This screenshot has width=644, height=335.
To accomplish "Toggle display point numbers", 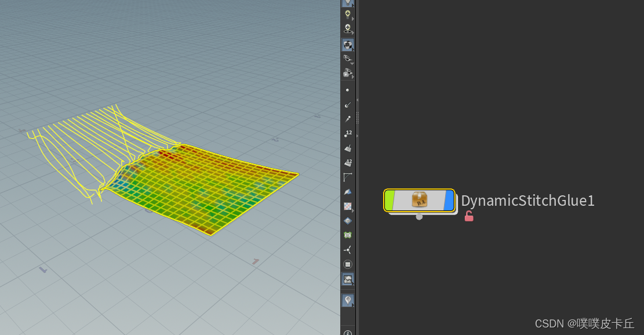I will pos(347,133).
